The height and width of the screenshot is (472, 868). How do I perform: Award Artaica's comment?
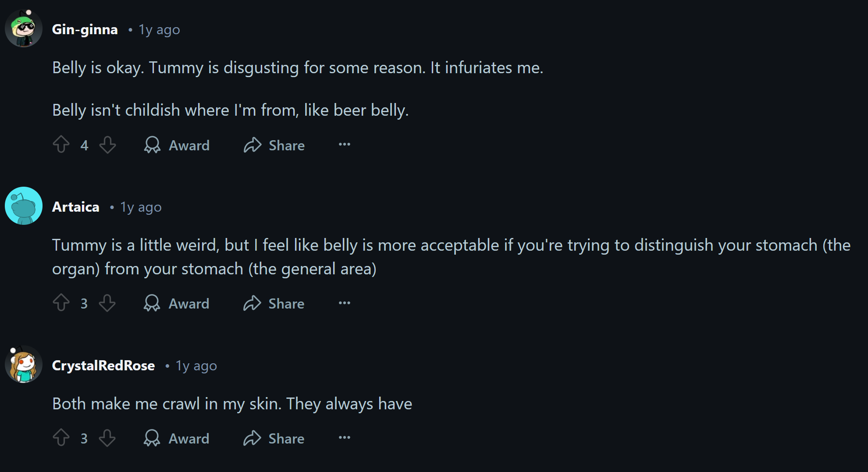tap(177, 303)
